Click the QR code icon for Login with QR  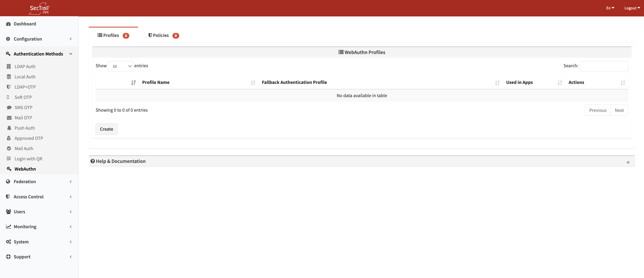point(9,158)
